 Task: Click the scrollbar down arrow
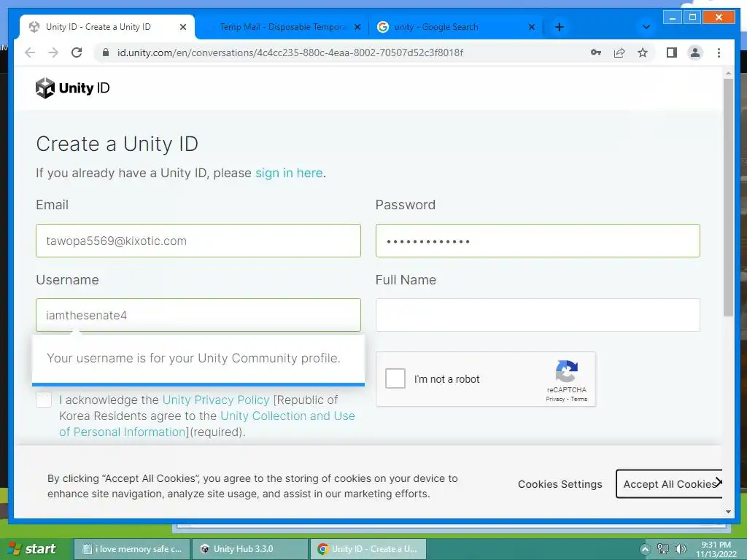(x=728, y=512)
